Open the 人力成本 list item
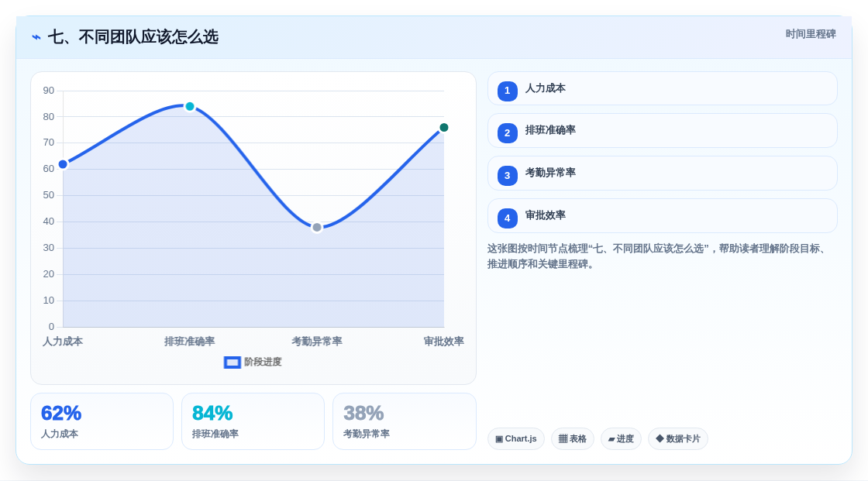 [662, 88]
